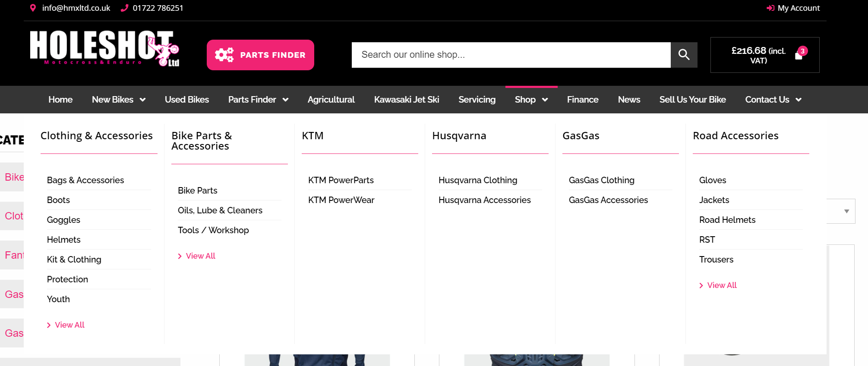The width and height of the screenshot is (868, 366).
Task: Open the sort dropdown on right edge
Action: (846, 211)
